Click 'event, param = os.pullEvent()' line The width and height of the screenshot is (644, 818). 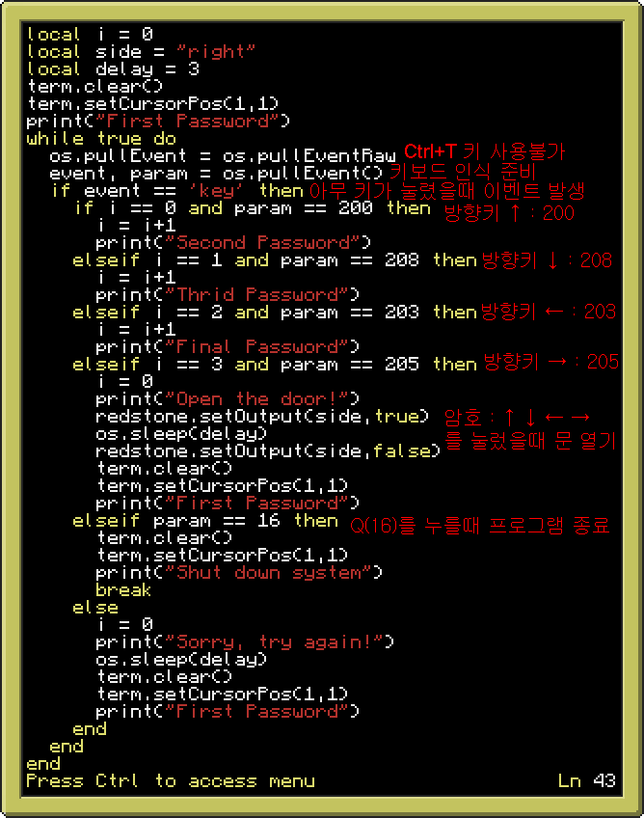[216, 174]
